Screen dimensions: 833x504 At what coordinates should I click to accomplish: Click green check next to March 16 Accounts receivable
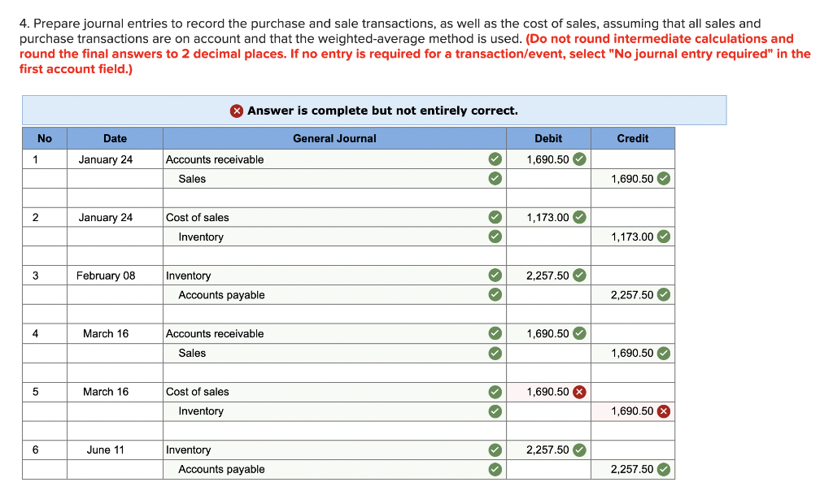click(495, 333)
